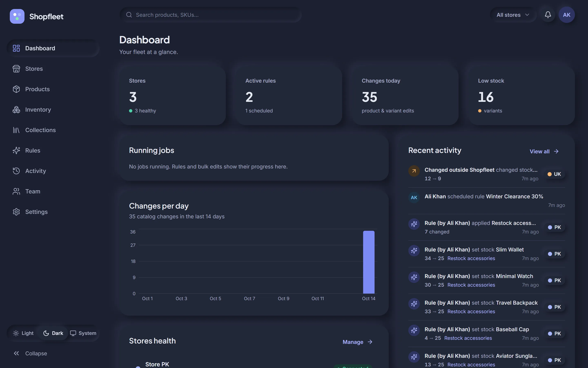Screen dimensions: 588x368
Task: Switch theme to Light
Action: click(23, 333)
